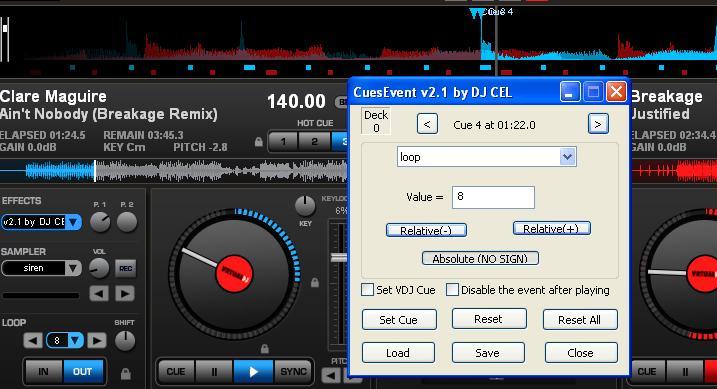This screenshot has height=389, width=717.
Task: Toggle the sampler REC button
Action: [125, 268]
